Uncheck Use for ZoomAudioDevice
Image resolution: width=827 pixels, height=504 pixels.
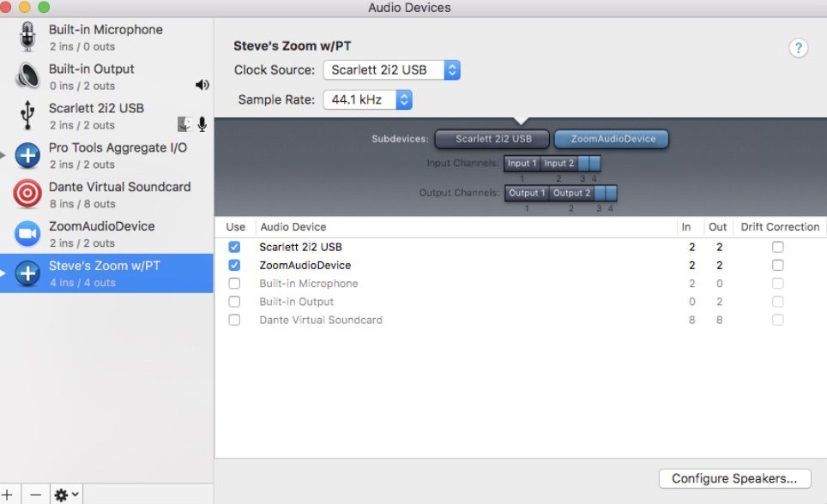click(234, 265)
